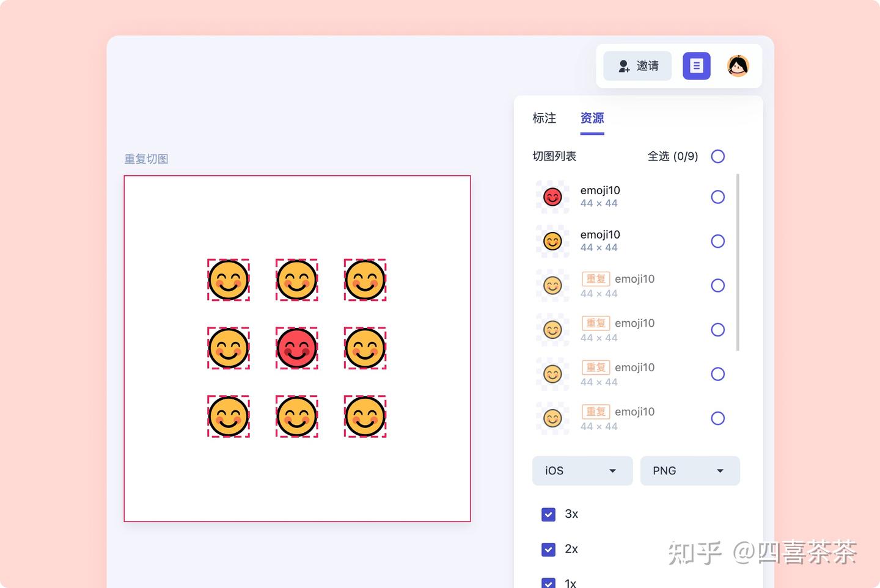Select the bottom-right yellow emoji slice on the canvas

pyautogui.click(x=365, y=416)
